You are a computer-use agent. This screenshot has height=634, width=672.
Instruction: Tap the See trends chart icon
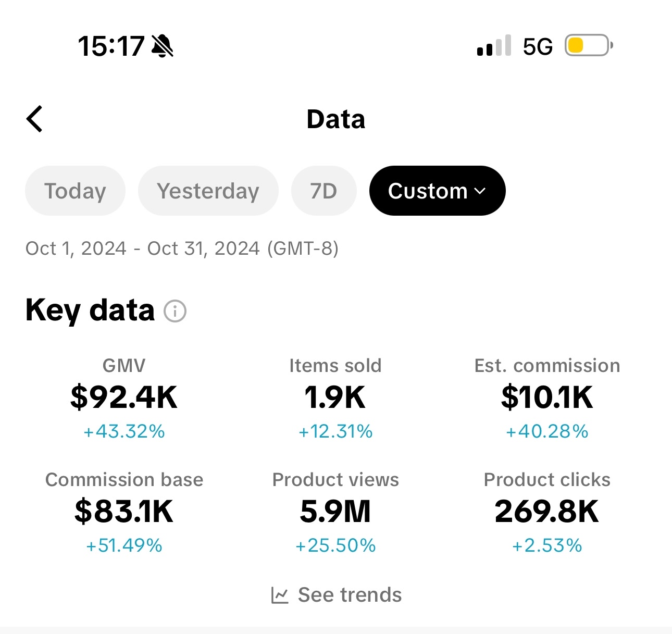tap(279, 594)
